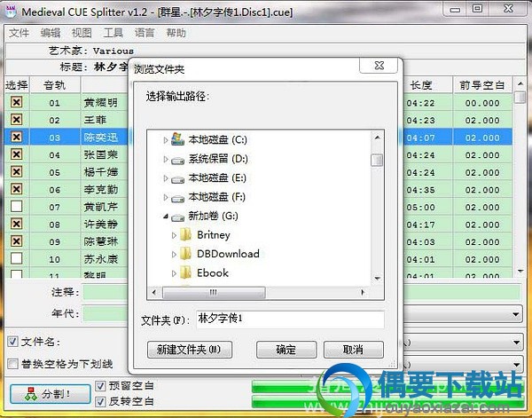Click the DBDownload folder icon
The image size is (532, 418).
pos(185,254)
